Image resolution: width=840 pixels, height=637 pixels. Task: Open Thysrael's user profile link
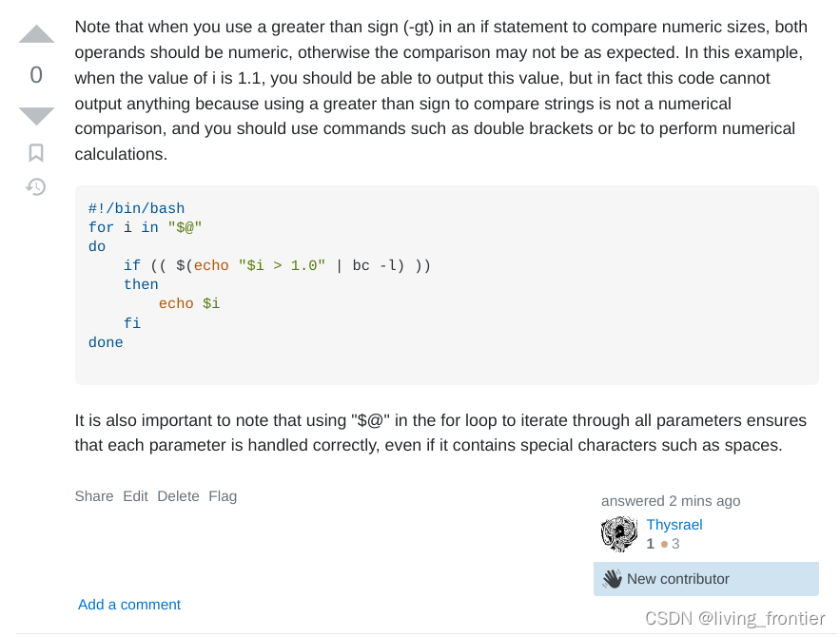(x=674, y=525)
